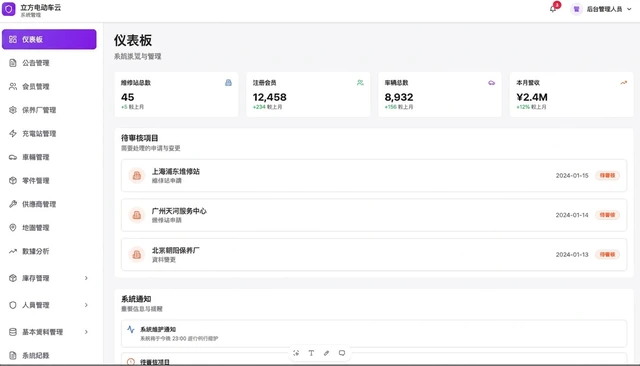The height and width of the screenshot is (366, 640).
Task: Click the 待审核 badge for 2024-01-13
Action: point(607,255)
